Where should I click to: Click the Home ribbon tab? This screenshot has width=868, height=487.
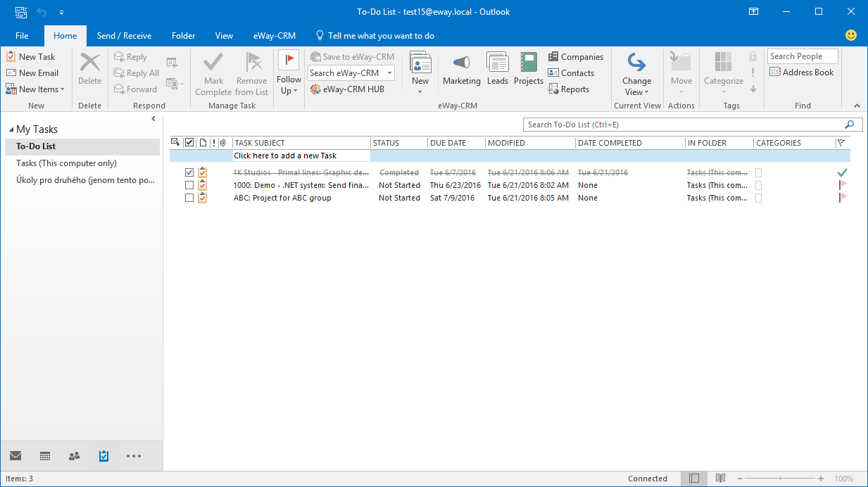[x=65, y=36]
